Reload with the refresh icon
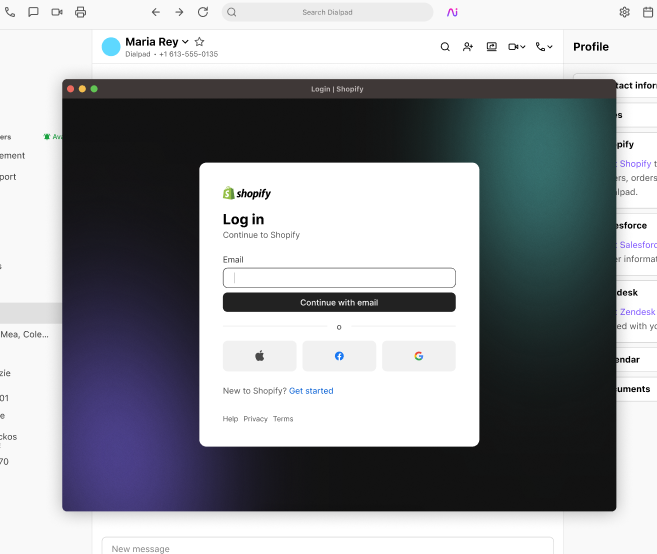Image resolution: width=657 pixels, height=554 pixels. click(203, 12)
